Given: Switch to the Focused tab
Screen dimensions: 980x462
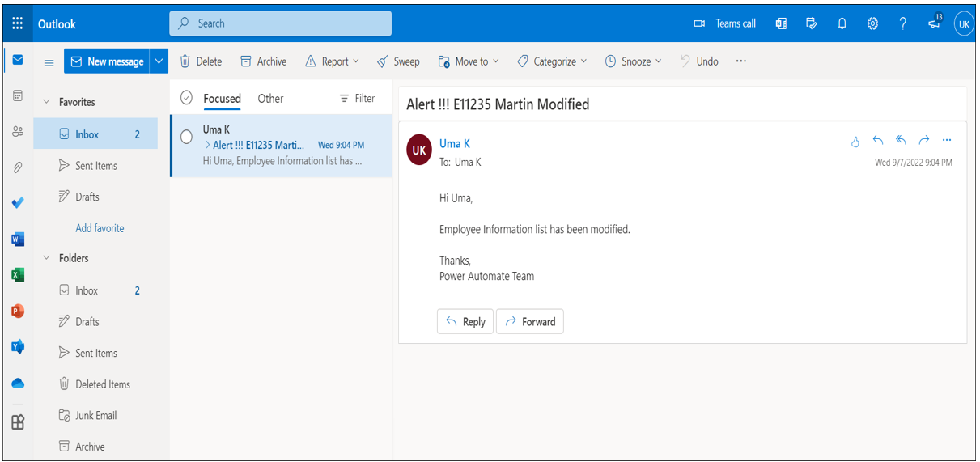Looking at the screenshot, I should click(222, 99).
